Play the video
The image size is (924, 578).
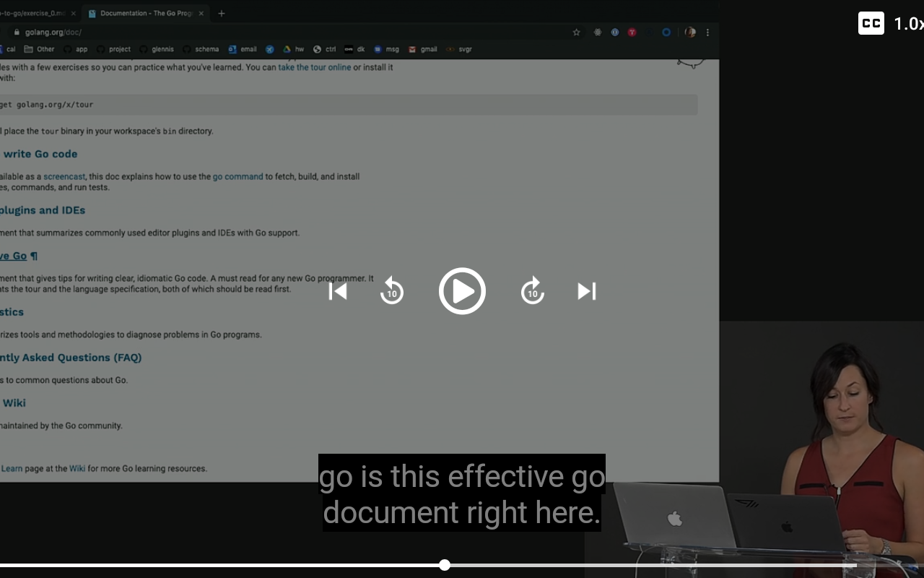click(462, 291)
